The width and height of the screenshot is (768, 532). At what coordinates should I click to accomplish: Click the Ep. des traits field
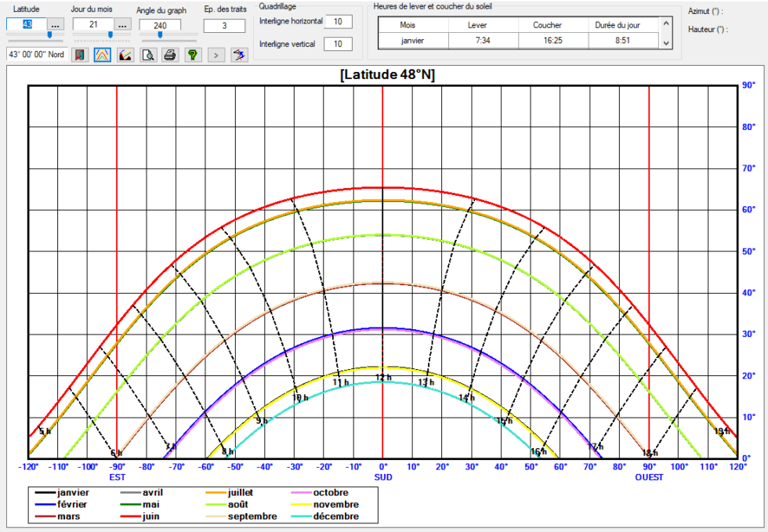(224, 26)
